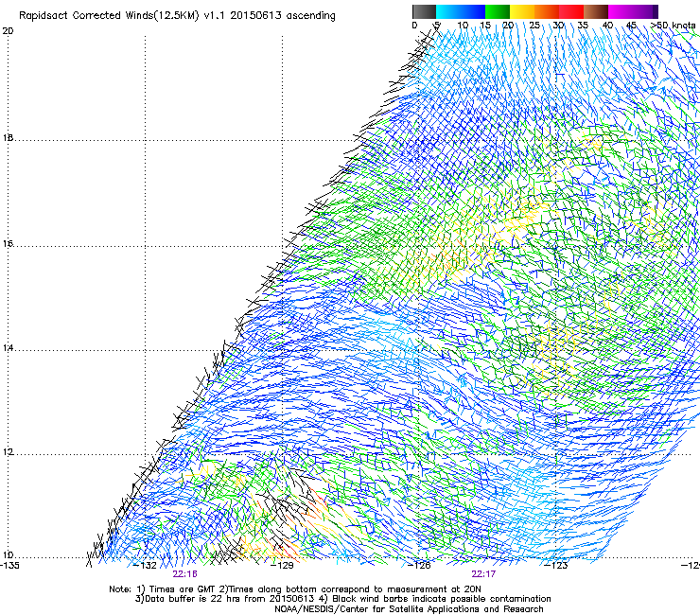Image resolution: width=700 pixels, height=615 pixels.
Task: Click the '35' knots legend label
Action: pyautogui.click(x=583, y=26)
